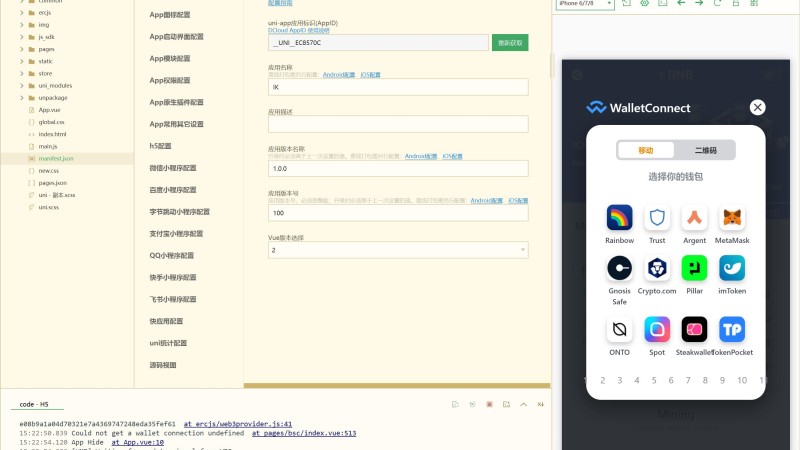Open the DCloud AppID 使用说明 link
This screenshot has height=450, width=800.
[298, 30]
